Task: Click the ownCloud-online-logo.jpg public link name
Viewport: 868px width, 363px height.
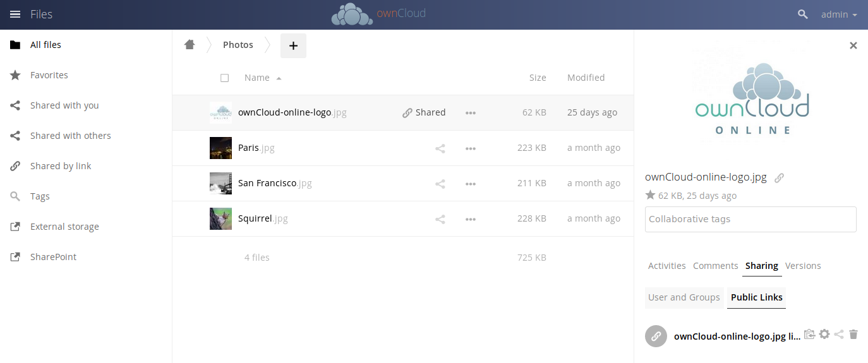Action: (737, 336)
